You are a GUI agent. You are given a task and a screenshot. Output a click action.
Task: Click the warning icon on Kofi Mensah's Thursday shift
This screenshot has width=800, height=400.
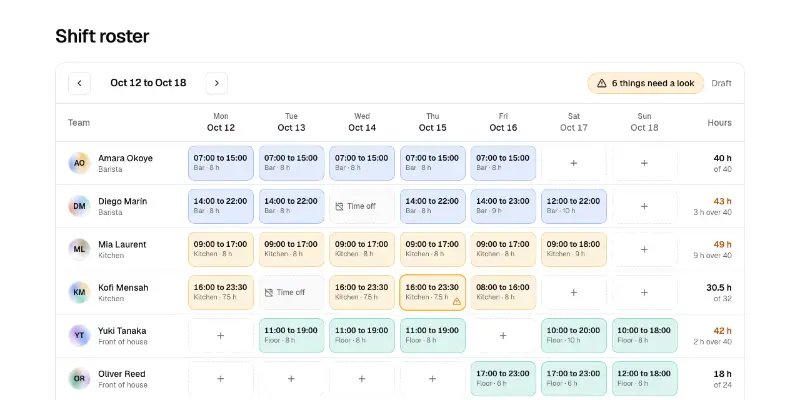pos(457,302)
